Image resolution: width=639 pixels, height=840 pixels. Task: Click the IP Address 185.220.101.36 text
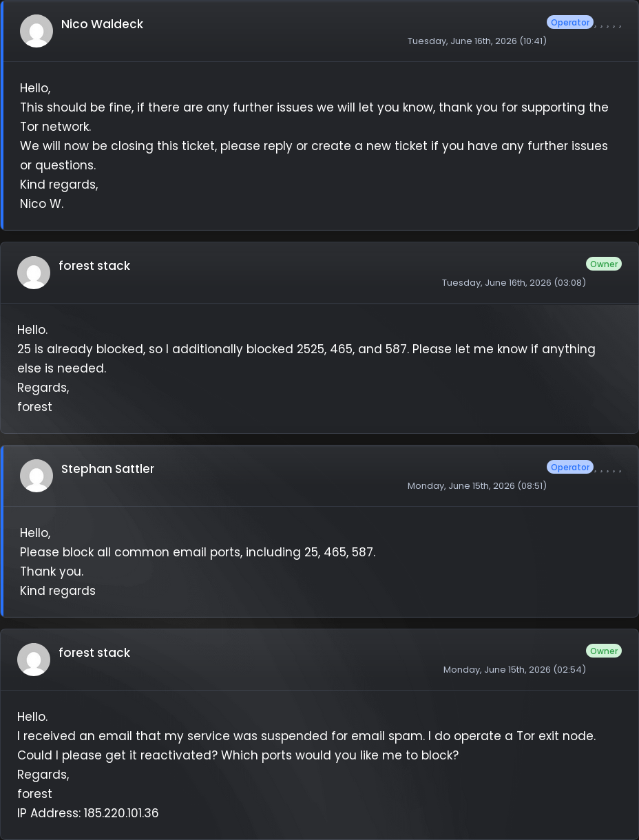(87, 813)
